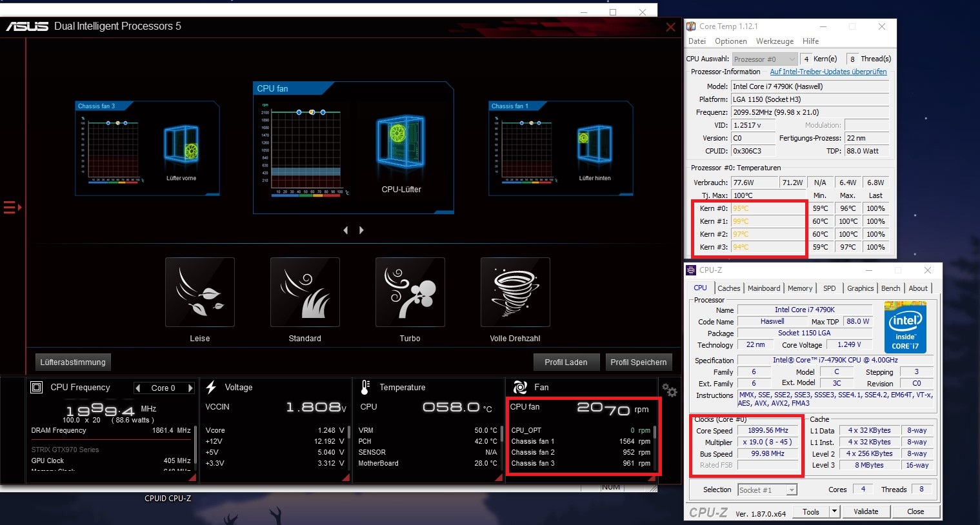
Task: Click the Core Speed value 1899.56 MHz
Action: 768,430
